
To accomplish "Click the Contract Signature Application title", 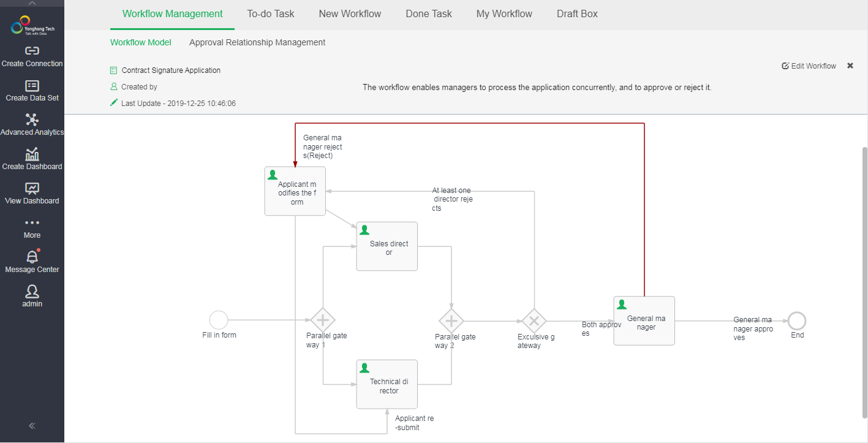I will coord(171,70).
